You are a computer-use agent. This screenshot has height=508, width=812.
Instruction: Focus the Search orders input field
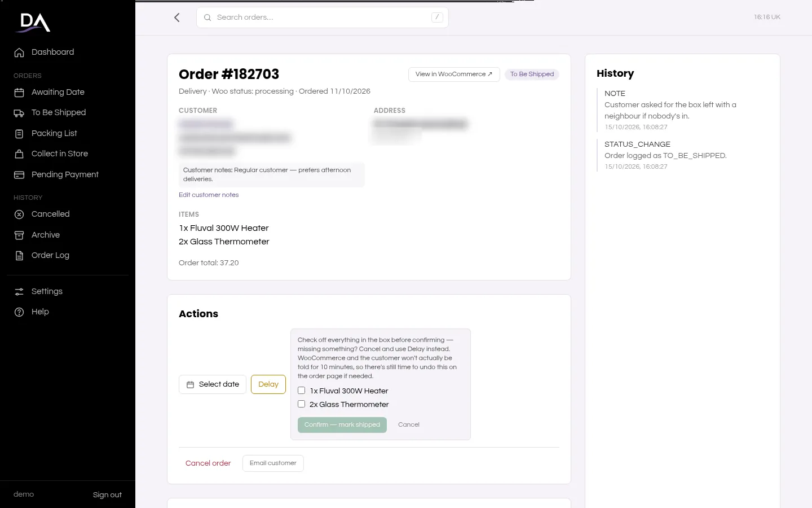(x=323, y=17)
